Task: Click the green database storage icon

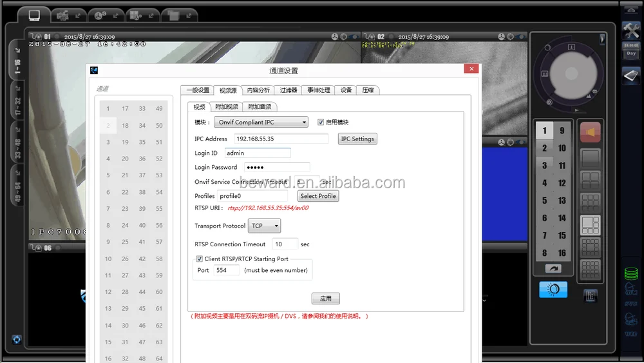Action: tap(631, 273)
